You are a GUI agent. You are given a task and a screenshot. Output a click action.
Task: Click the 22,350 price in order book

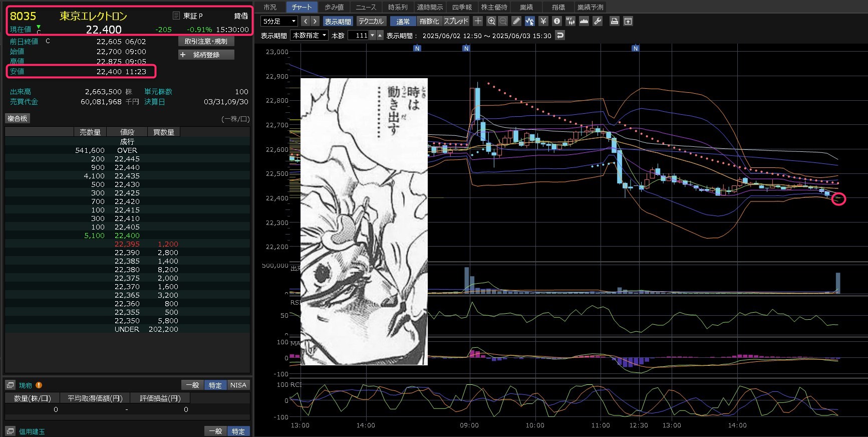point(127,321)
